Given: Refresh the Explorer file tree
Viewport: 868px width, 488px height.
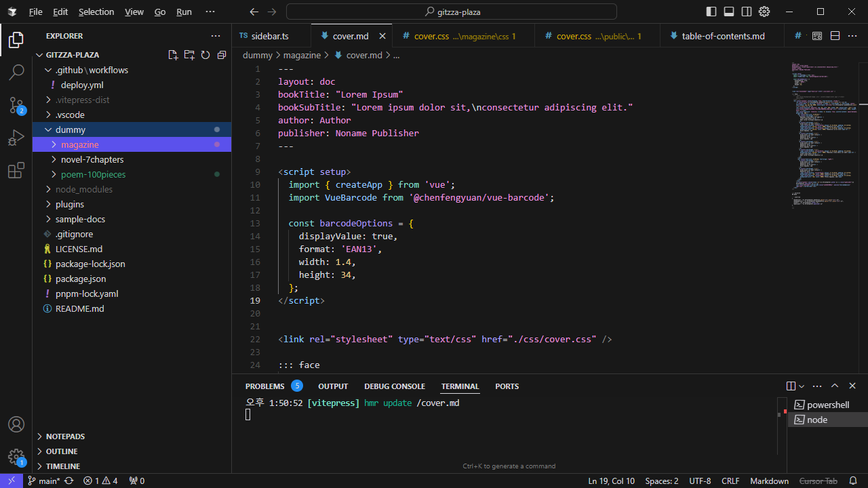Looking at the screenshot, I should pos(205,55).
